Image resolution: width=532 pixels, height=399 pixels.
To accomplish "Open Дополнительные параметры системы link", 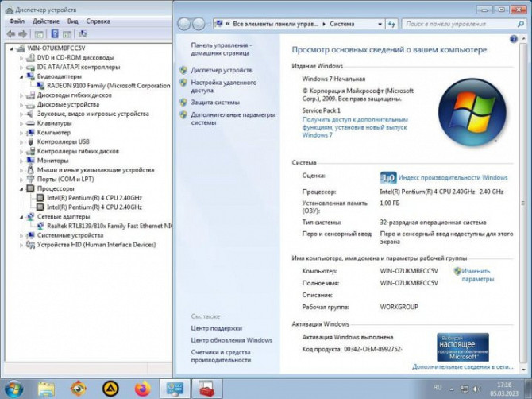I will (x=233, y=119).
